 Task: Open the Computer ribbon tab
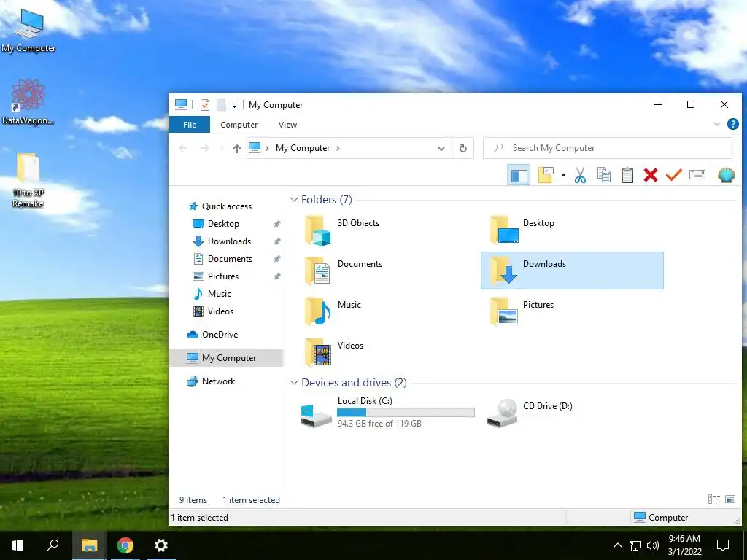coord(239,124)
